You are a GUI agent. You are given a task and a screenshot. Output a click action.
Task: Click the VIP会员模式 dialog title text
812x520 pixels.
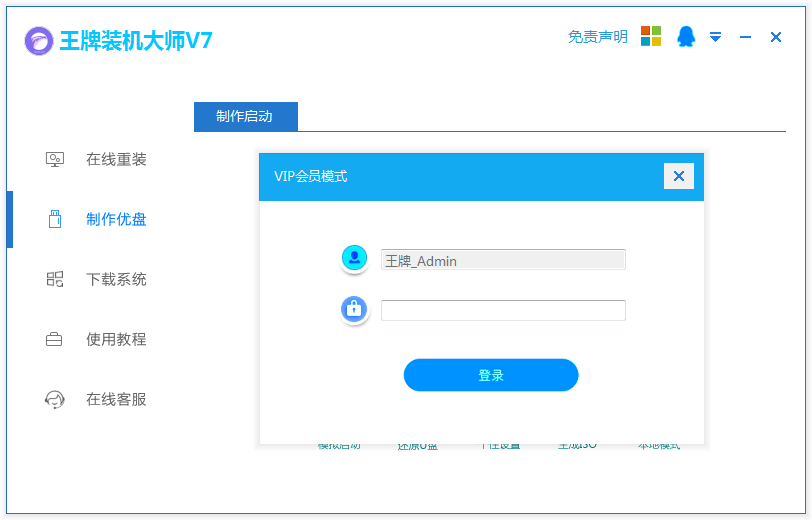point(311,177)
